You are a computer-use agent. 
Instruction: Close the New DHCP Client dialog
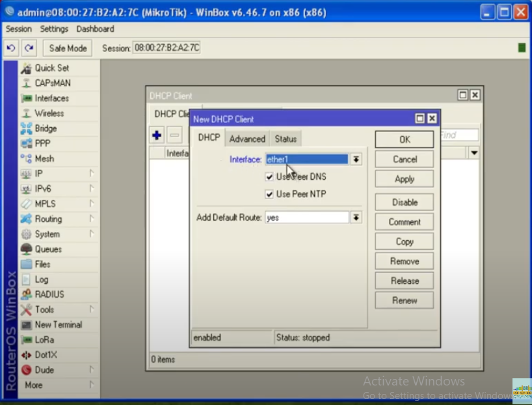pos(432,119)
